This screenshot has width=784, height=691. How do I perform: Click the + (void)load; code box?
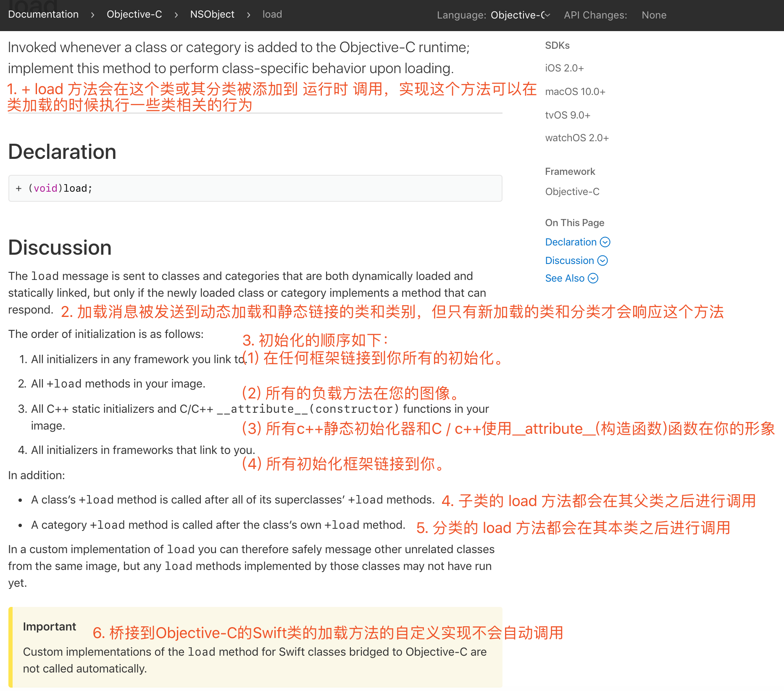255,188
